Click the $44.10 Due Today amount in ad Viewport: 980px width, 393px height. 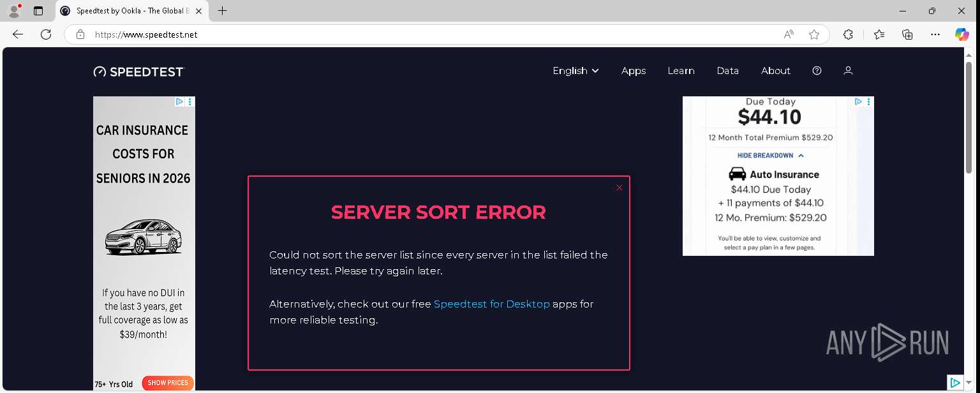tap(769, 117)
